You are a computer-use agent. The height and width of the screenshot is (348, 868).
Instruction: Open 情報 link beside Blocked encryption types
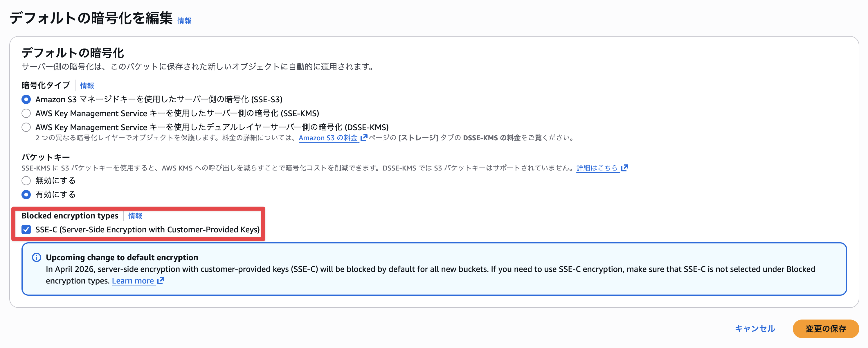(x=135, y=216)
